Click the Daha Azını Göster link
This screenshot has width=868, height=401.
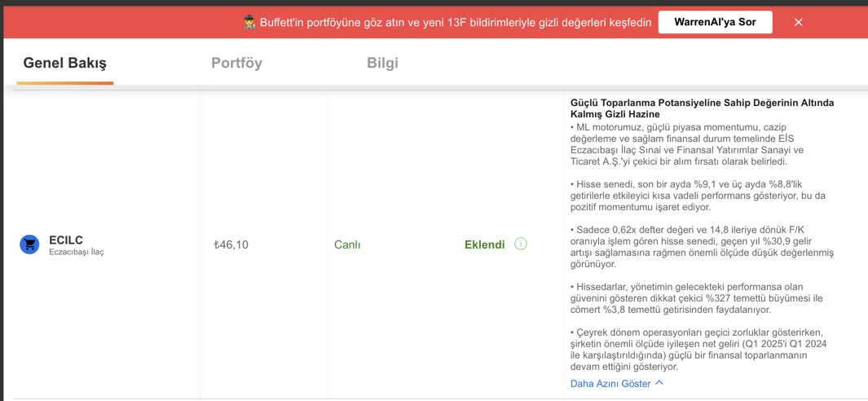pos(610,383)
